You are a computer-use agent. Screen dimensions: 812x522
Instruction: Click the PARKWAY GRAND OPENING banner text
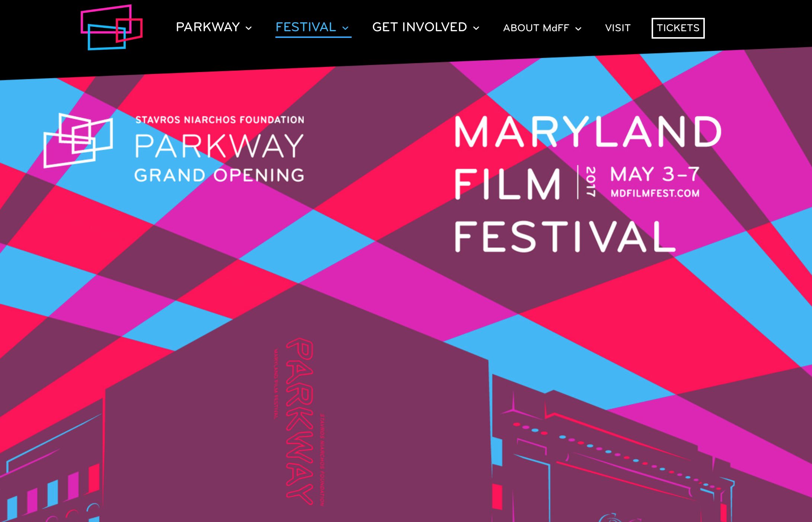point(219,158)
